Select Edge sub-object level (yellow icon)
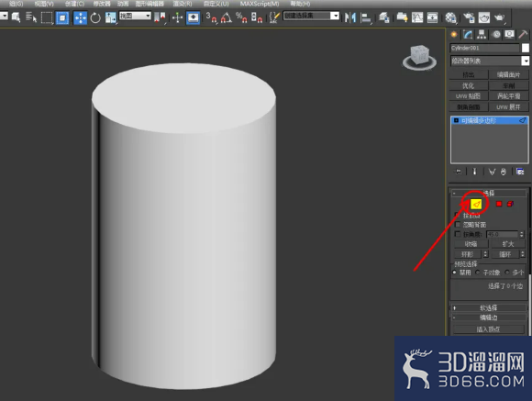The width and height of the screenshot is (532, 401). click(x=476, y=204)
